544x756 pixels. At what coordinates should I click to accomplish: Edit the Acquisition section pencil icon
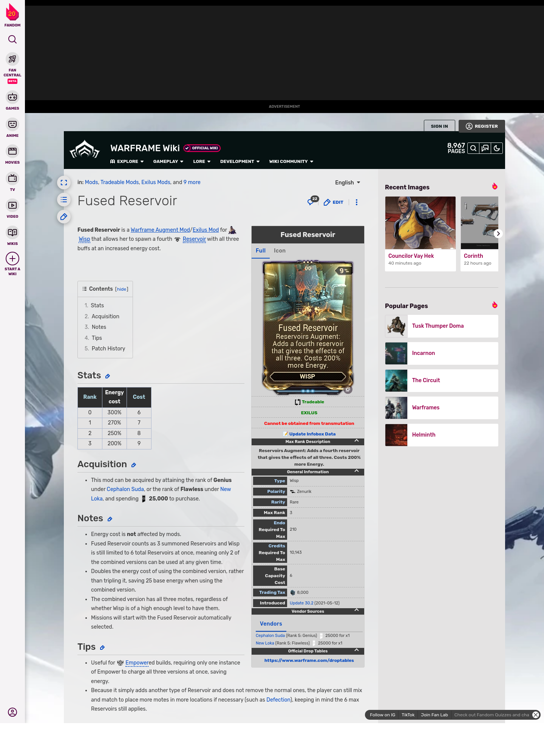134,465
